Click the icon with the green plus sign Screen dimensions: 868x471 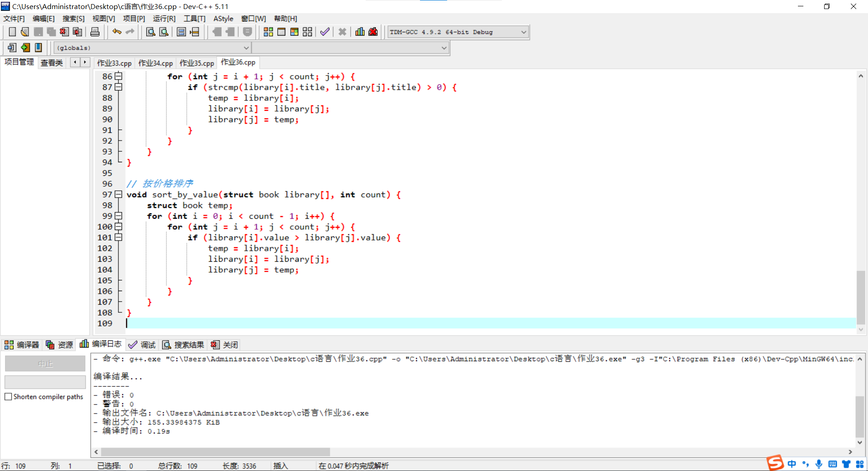click(25, 47)
